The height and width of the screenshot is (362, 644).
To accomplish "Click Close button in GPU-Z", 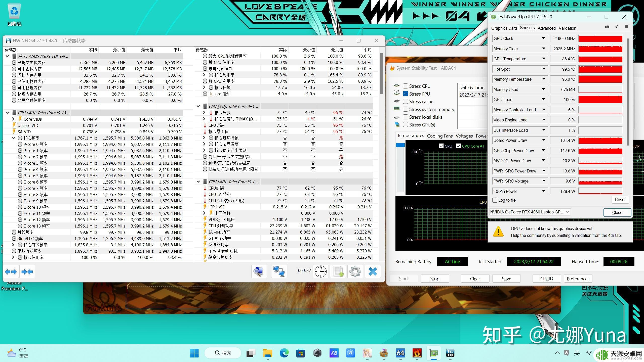I will [x=617, y=212].
